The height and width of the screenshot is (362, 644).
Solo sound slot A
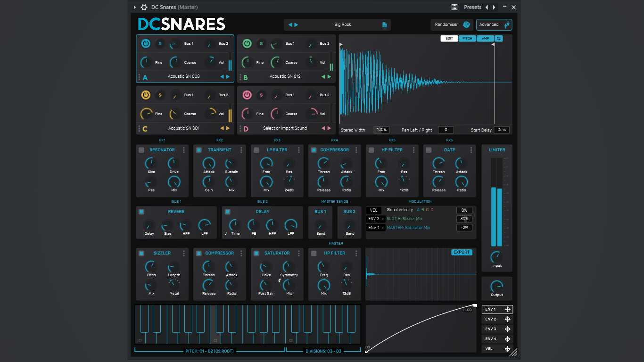tap(160, 44)
